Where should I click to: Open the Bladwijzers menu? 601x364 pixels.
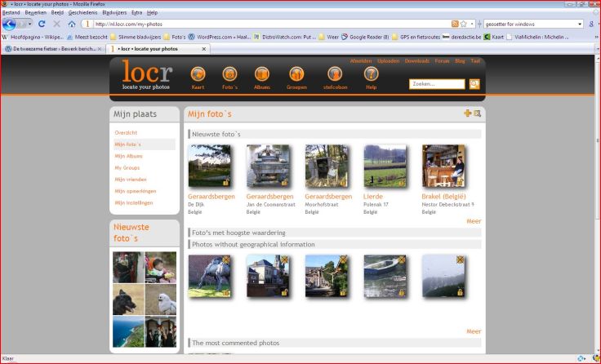(x=114, y=12)
